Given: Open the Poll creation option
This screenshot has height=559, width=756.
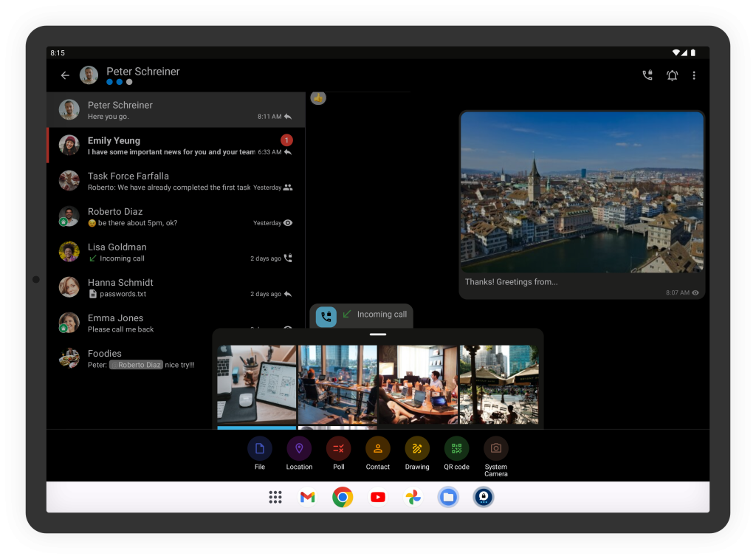Looking at the screenshot, I should pos(338,448).
